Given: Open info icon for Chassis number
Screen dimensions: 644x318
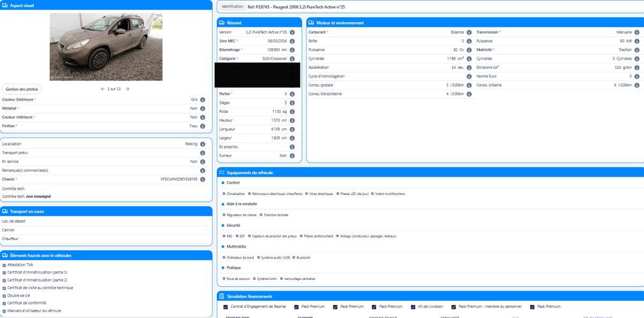Looking at the screenshot, I should click(203, 179).
